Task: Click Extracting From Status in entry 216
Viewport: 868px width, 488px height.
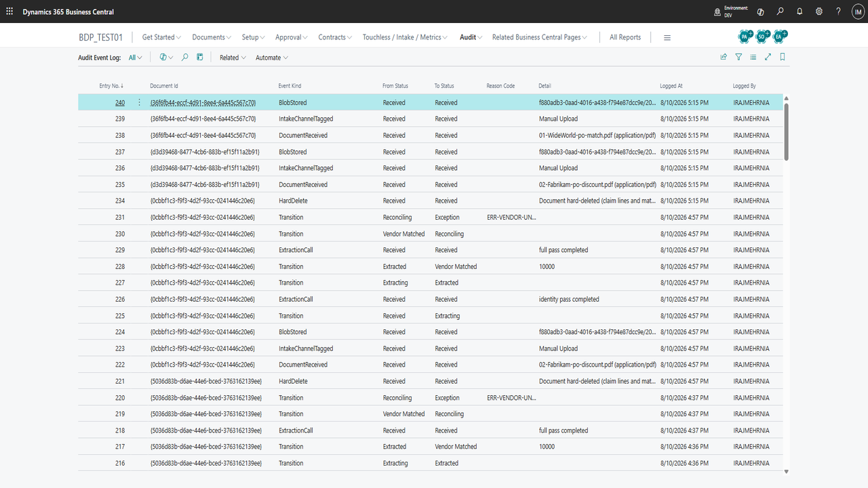Action: click(x=395, y=464)
